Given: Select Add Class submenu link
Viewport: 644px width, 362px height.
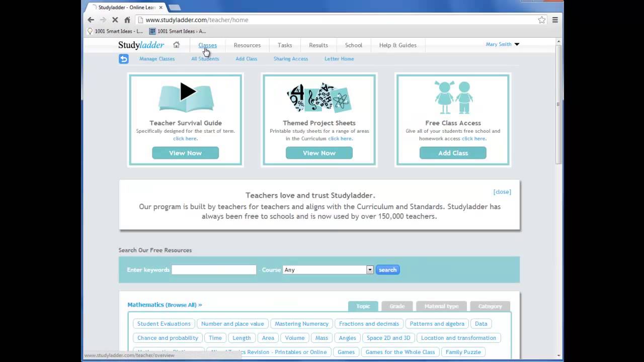Looking at the screenshot, I should click(247, 59).
